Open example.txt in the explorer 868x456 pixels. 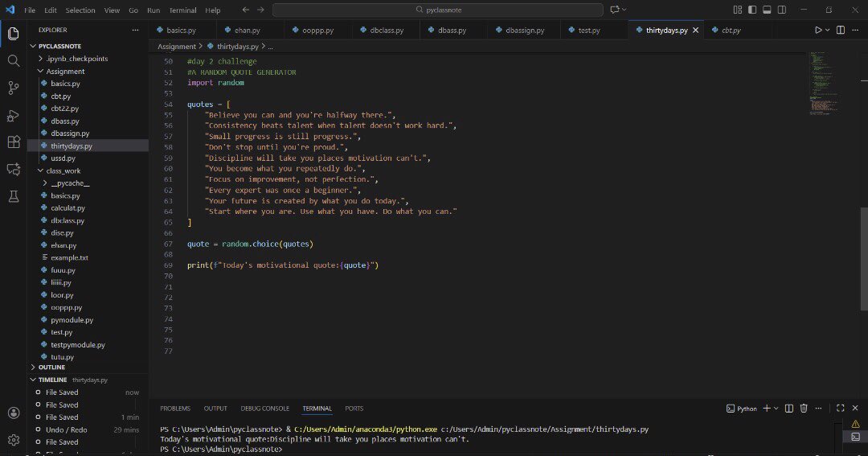pyautogui.click(x=69, y=257)
